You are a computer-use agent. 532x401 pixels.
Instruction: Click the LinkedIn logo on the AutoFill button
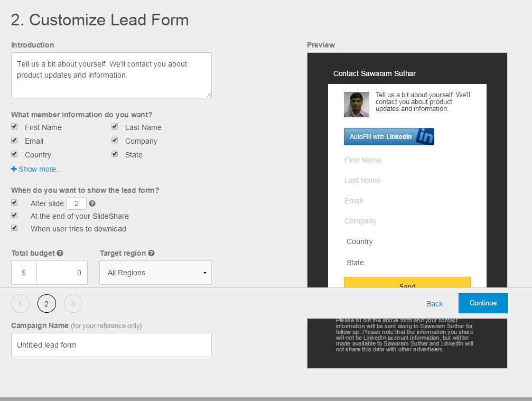coord(425,136)
